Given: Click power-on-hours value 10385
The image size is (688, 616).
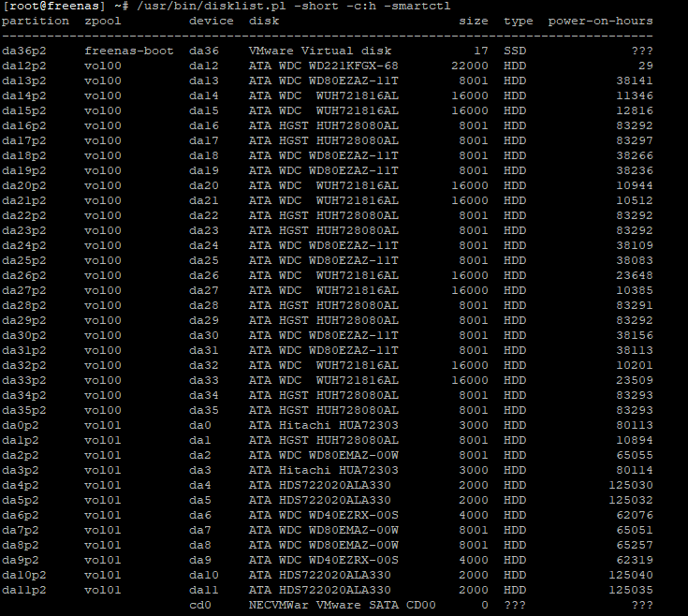Looking at the screenshot, I should [x=635, y=290].
